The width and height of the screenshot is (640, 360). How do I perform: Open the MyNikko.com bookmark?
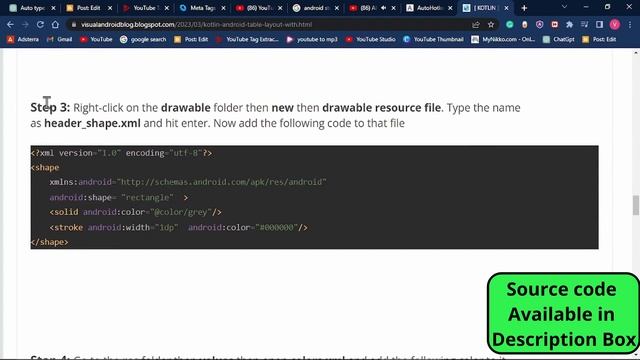click(x=503, y=39)
